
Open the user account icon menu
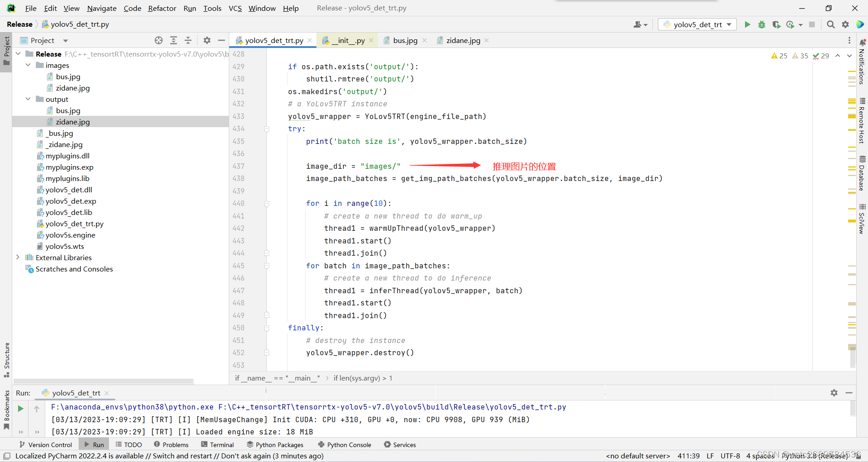click(640, 24)
